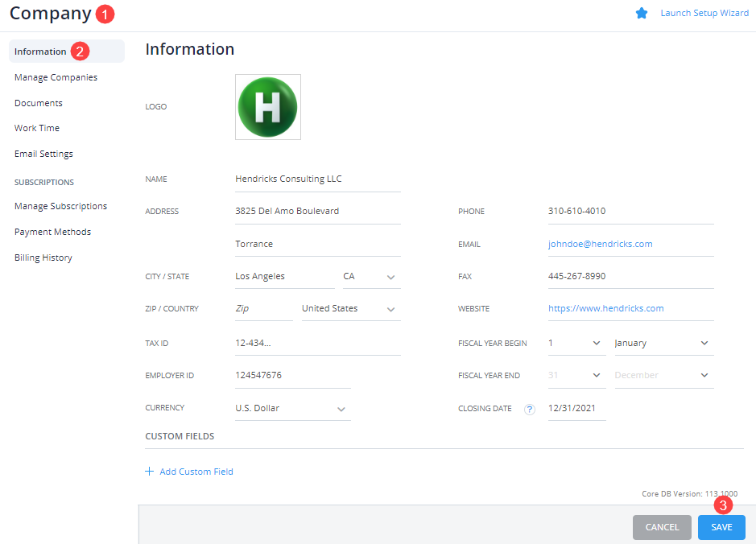Click the https://www.hendricks.com website link
The image size is (756, 544).
point(606,308)
